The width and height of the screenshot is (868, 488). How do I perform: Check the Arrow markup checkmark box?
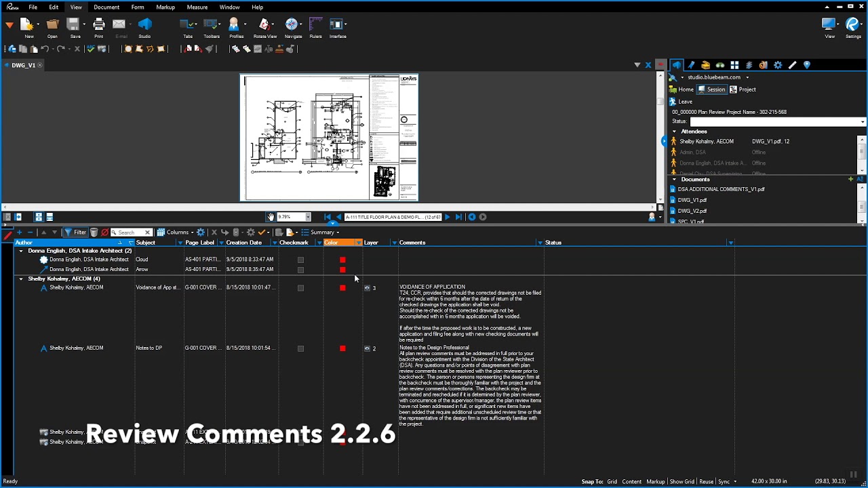(x=300, y=270)
